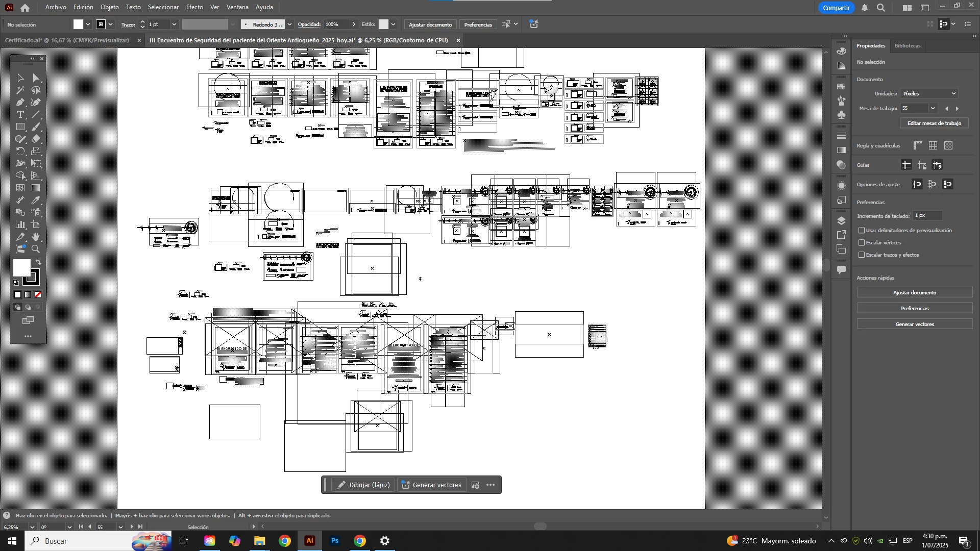
Task: Open the Unidades dropdown
Action: tap(929, 94)
